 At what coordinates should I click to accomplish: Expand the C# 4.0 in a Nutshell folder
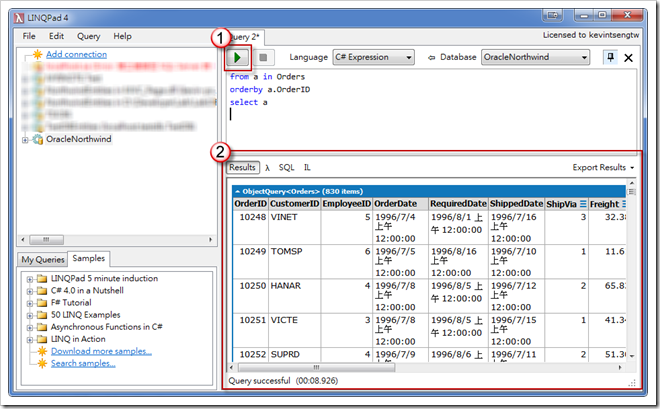(30, 291)
